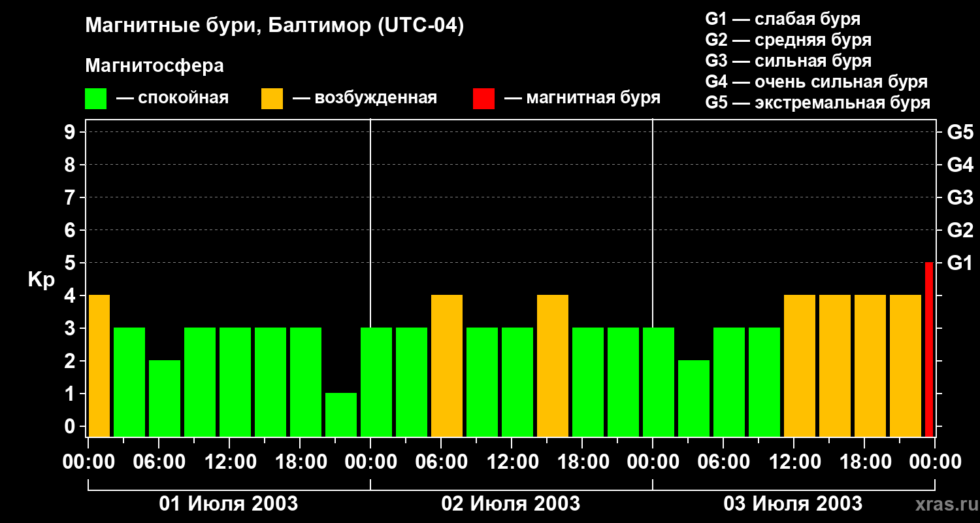Click the '18:00' time label for 03 July
980x523 pixels.
coord(866,462)
